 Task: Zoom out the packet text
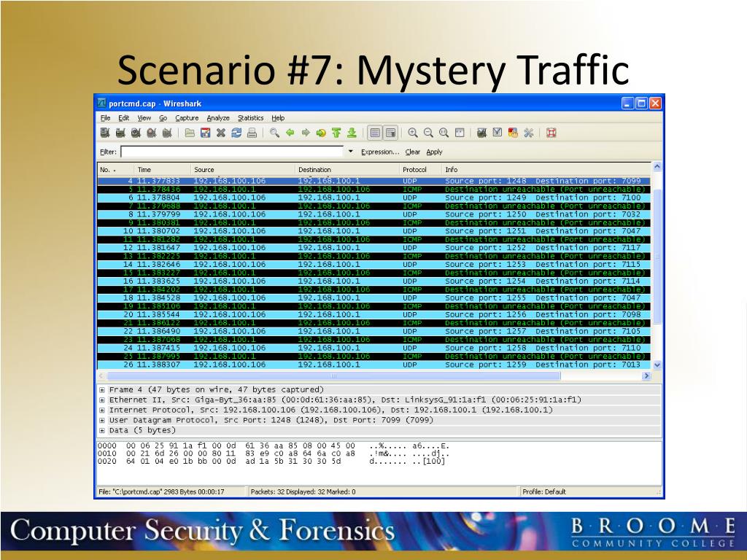[x=428, y=133]
